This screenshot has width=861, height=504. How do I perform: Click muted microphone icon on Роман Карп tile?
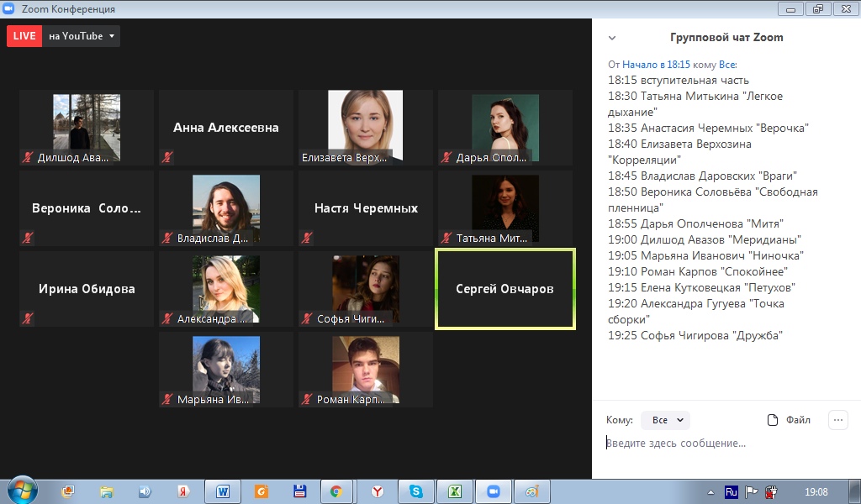[306, 399]
